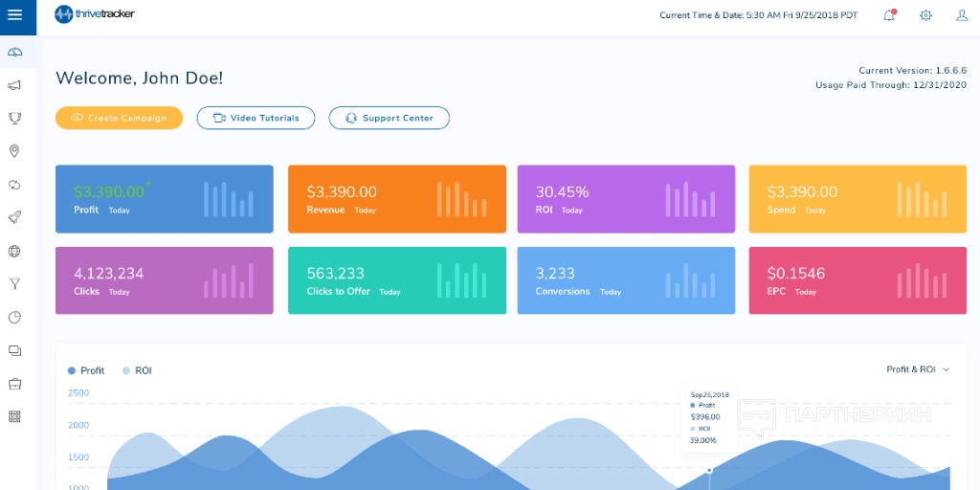
Task: Open the Clicks to Offer card
Action: (x=397, y=280)
